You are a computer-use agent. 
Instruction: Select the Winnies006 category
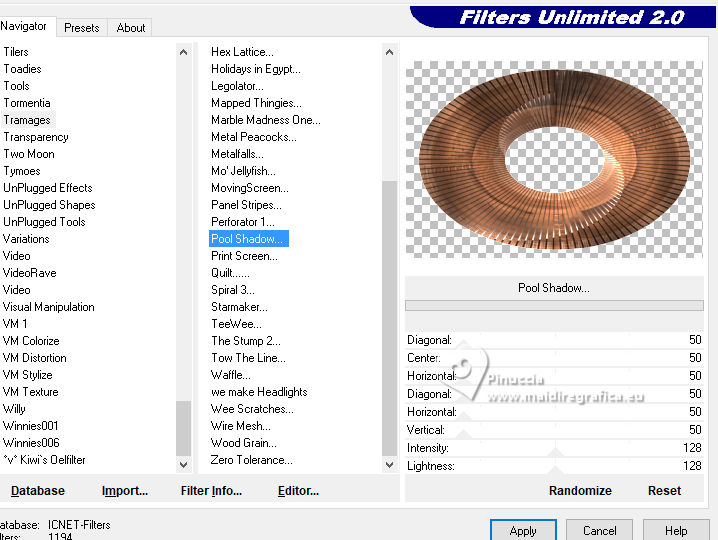pos(31,443)
